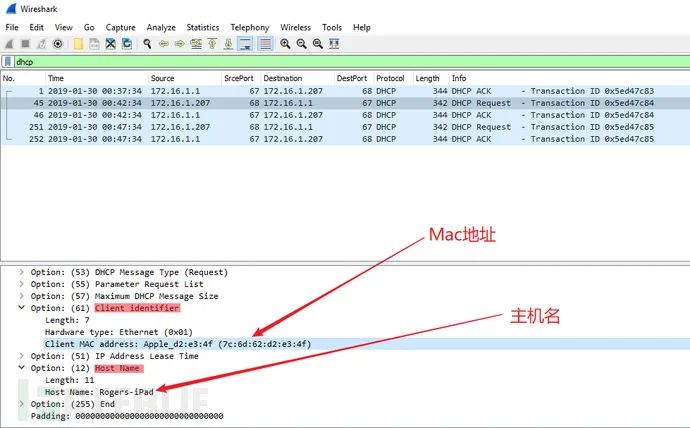Expand Option 51 IP Address Lease Time
The height and width of the screenshot is (428, 690).
click(x=21, y=356)
